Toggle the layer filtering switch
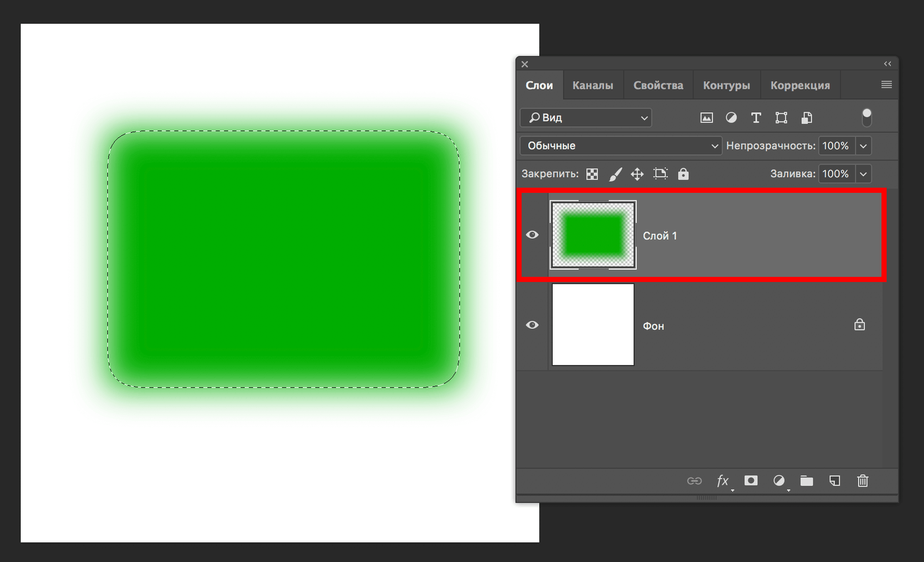 click(x=867, y=117)
